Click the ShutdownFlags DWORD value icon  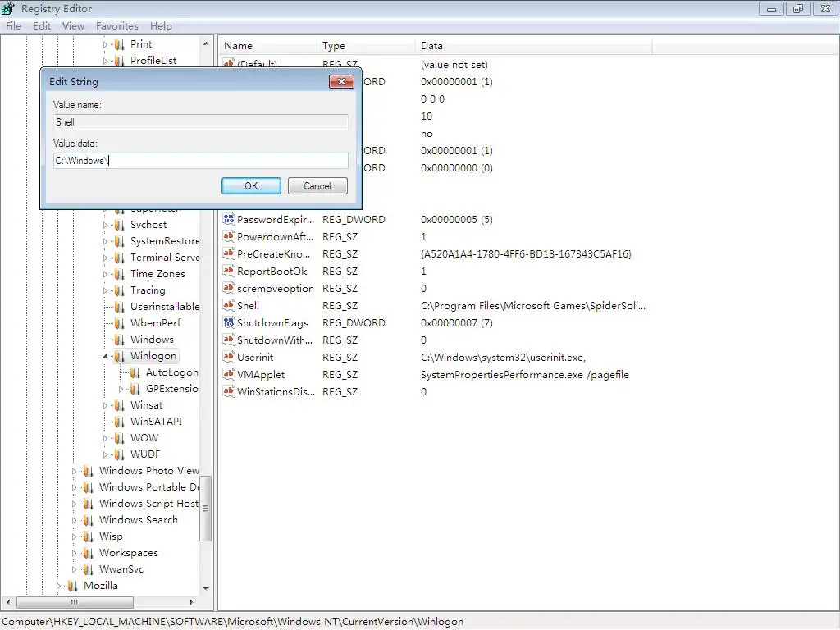click(x=229, y=322)
